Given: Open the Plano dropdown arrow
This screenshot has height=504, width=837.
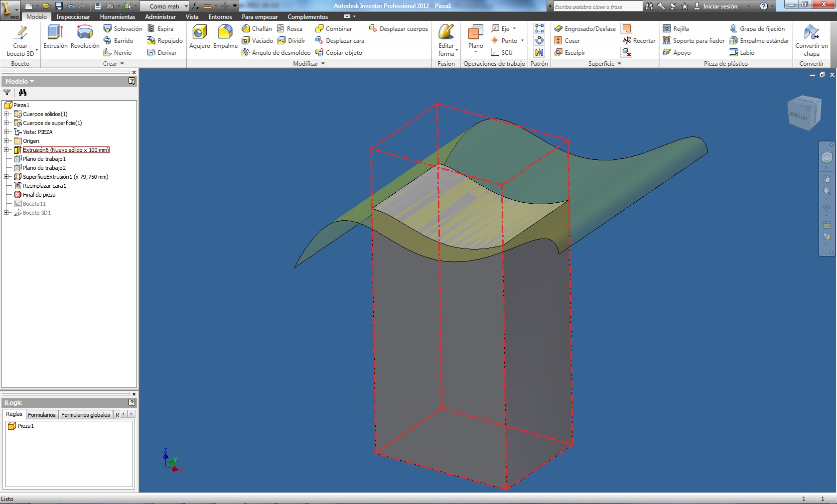Looking at the screenshot, I should [476, 52].
